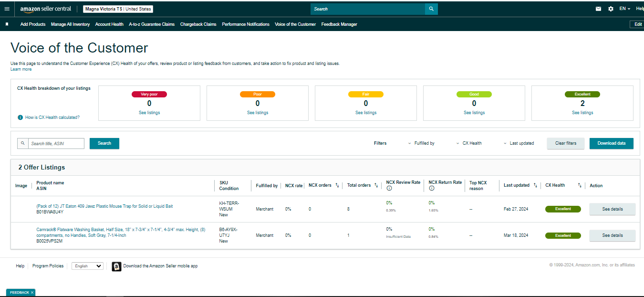The height and width of the screenshot is (297, 644).
Task: Click Excellent badge in Camrack row
Action: tap(563, 235)
